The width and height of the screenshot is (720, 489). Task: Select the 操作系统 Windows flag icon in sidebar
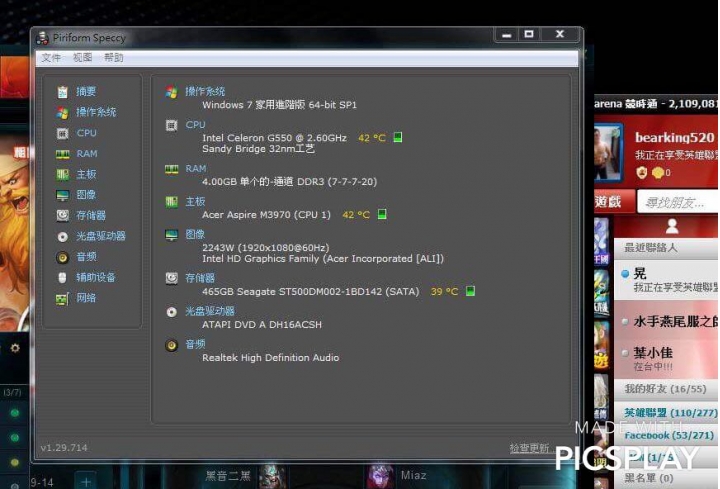[x=63, y=112]
